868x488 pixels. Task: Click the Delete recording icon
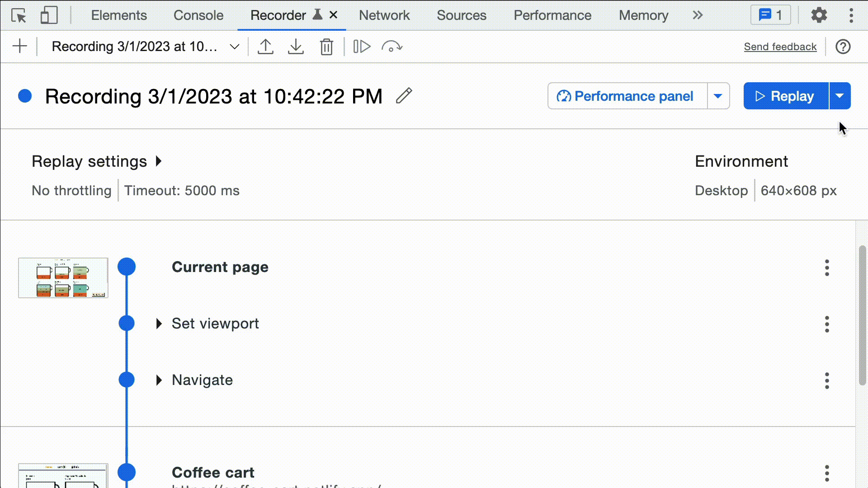click(326, 47)
